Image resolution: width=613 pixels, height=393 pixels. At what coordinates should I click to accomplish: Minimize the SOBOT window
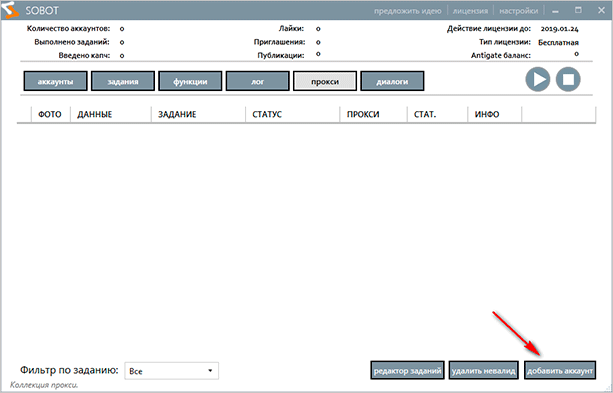(x=555, y=11)
